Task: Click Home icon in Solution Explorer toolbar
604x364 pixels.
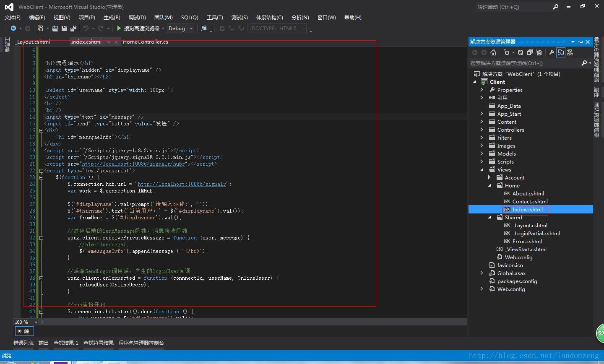Action: pyautogui.click(x=493, y=52)
